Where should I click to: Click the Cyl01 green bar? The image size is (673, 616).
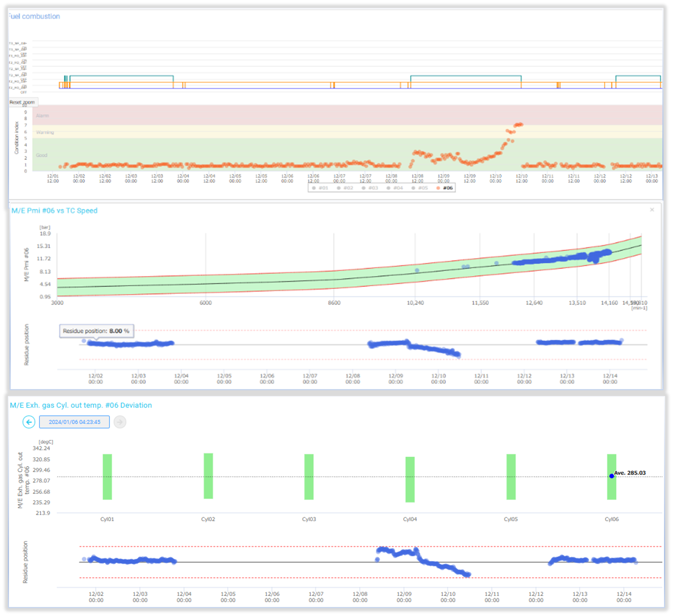click(107, 477)
